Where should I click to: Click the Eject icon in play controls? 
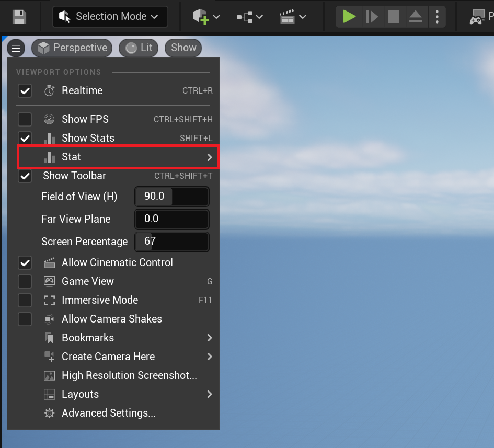[x=416, y=17]
